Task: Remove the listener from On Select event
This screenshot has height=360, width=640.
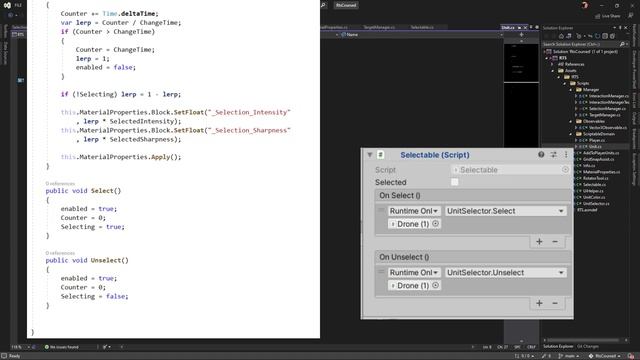Action: point(555,242)
